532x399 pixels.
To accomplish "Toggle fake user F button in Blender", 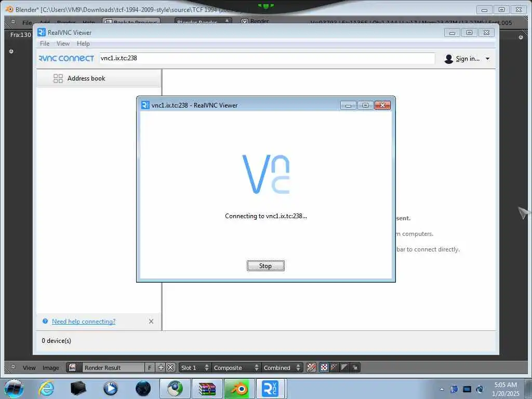I will [x=150, y=367].
